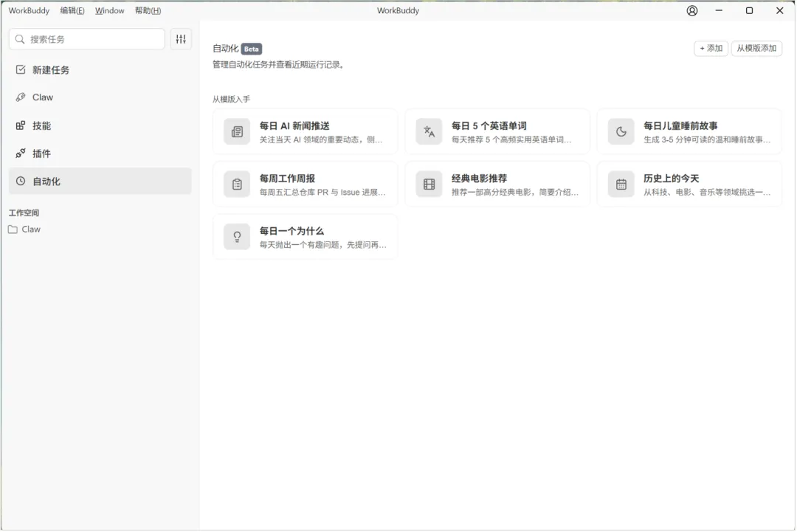This screenshot has height=532, width=797.
Task: Click the 自动化 clock icon
Action: pos(21,181)
